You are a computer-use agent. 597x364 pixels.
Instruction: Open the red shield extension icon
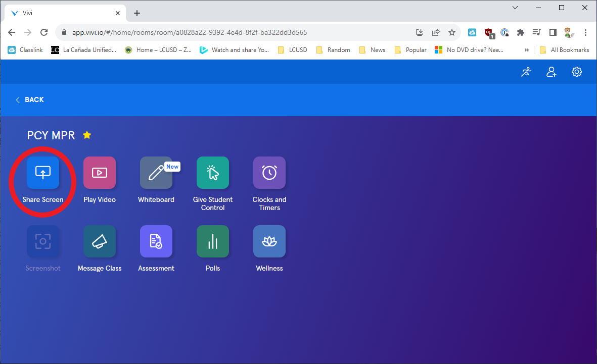click(489, 33)
